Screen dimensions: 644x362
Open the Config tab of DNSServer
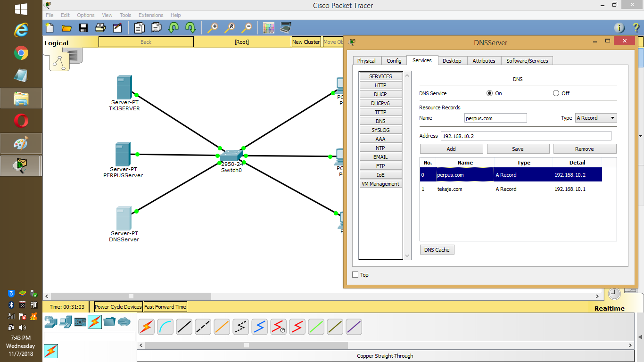[394, 60]
